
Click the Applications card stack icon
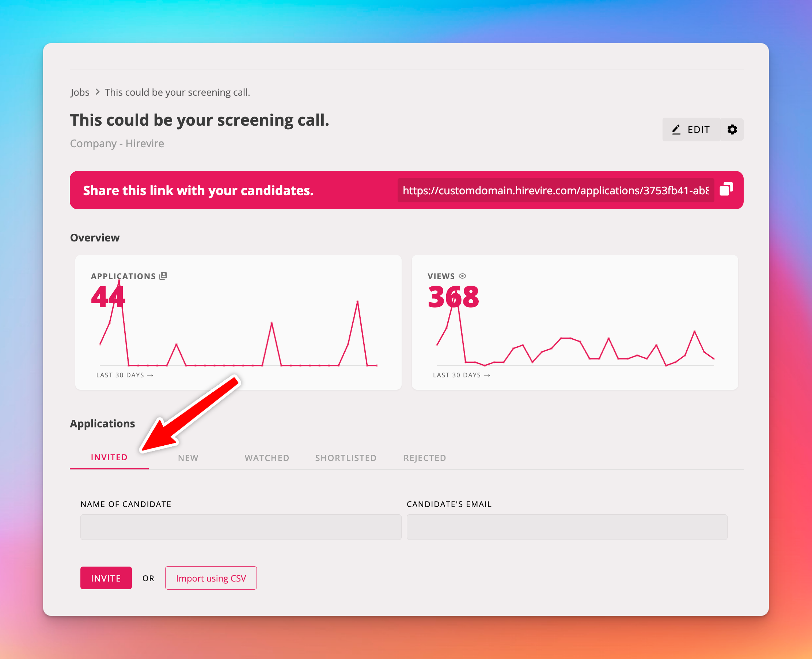pos(163,276)
